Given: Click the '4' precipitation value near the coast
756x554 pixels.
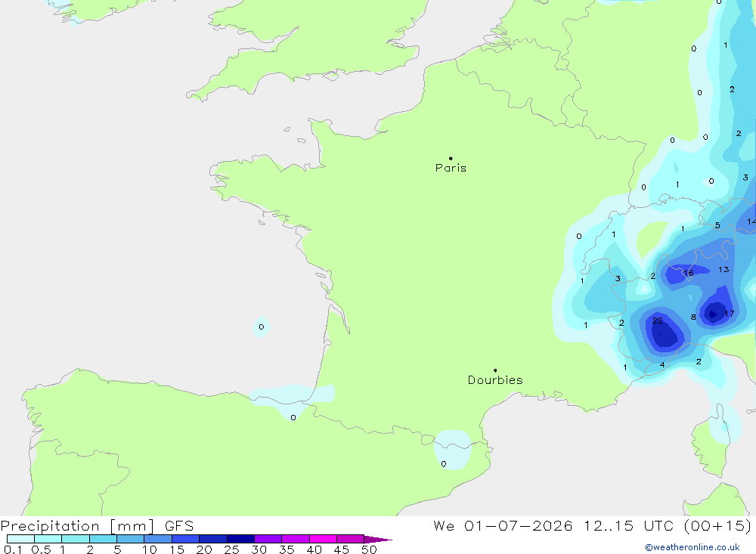Looking at the screenshot, I should pos(662,364).
